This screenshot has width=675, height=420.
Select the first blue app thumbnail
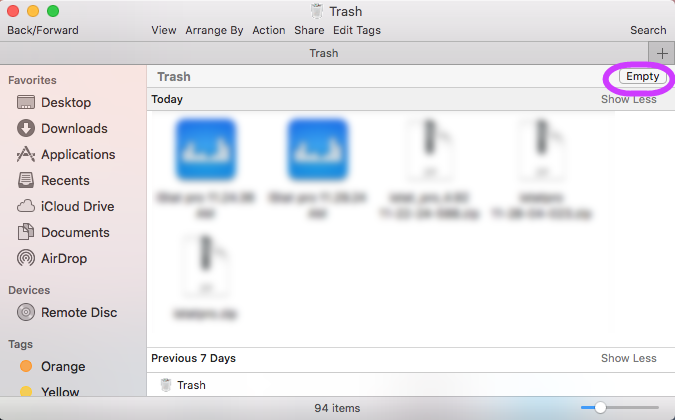[205, 150]
